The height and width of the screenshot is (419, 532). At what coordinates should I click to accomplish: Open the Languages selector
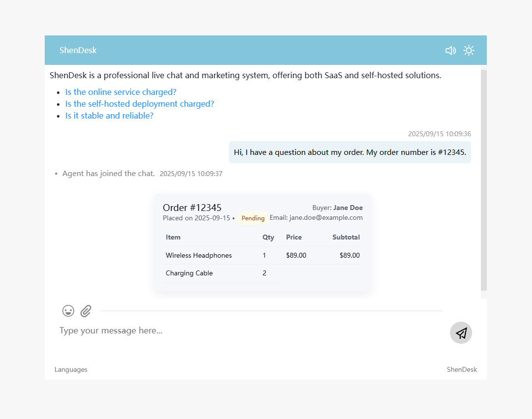point(71,369)
